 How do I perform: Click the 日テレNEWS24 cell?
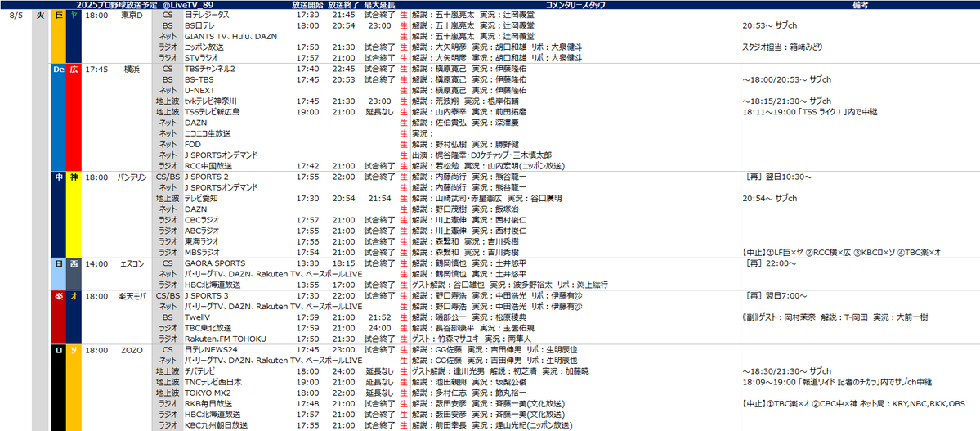click(210, 349)
